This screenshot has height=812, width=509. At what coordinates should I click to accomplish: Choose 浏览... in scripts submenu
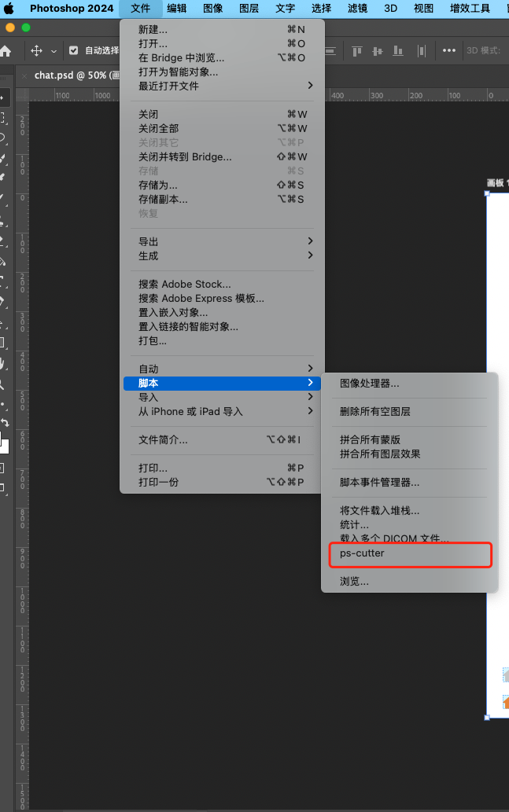[x=410, y=582]
